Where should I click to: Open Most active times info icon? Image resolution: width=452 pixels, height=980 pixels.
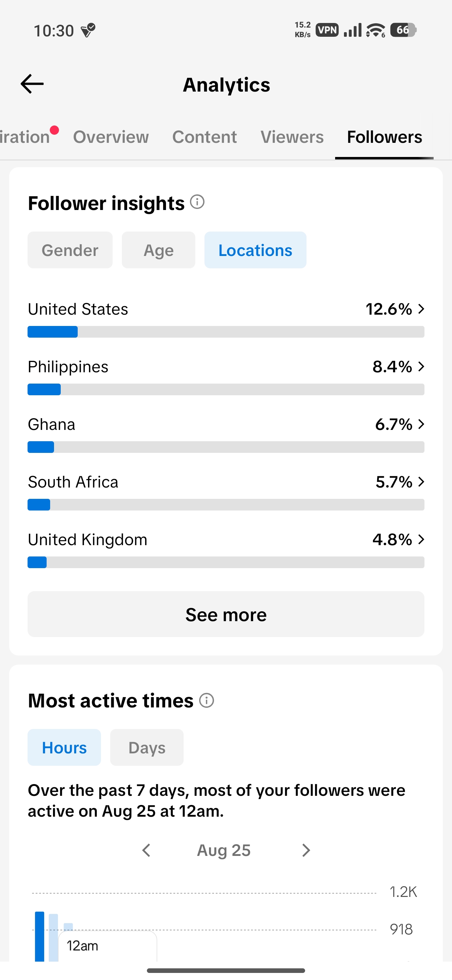pos(207,700)
